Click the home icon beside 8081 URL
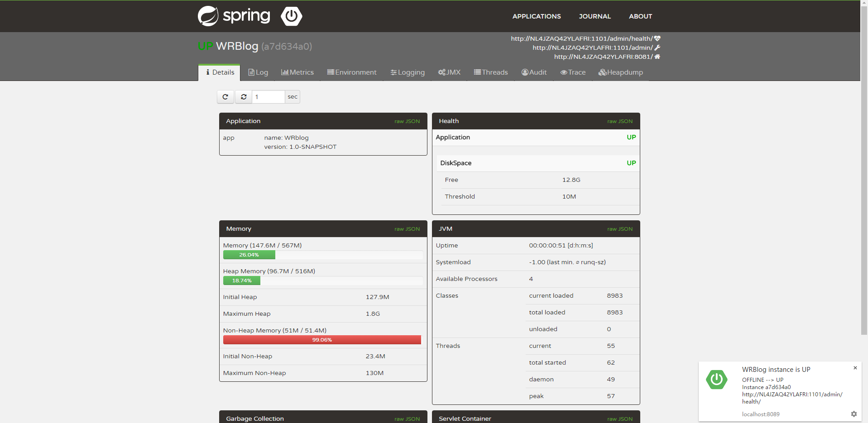 click(657, 57)
